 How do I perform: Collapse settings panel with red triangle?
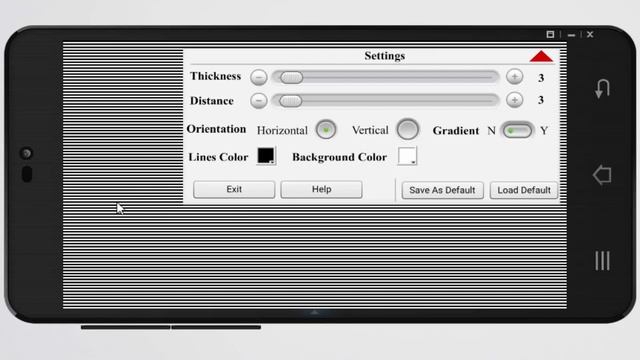point(541,56)
